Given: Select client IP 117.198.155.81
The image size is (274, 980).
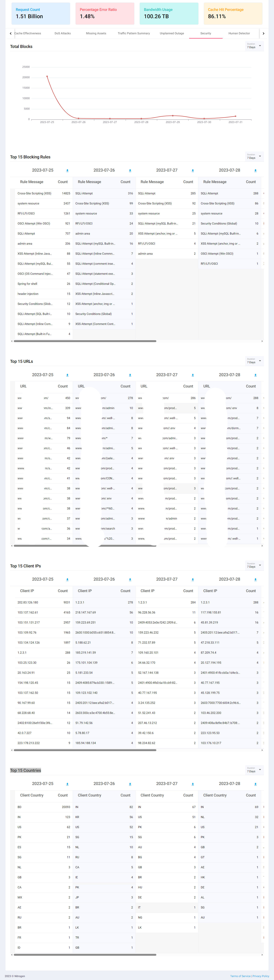Looking at the screenshot, I should (x=211, y=613).
